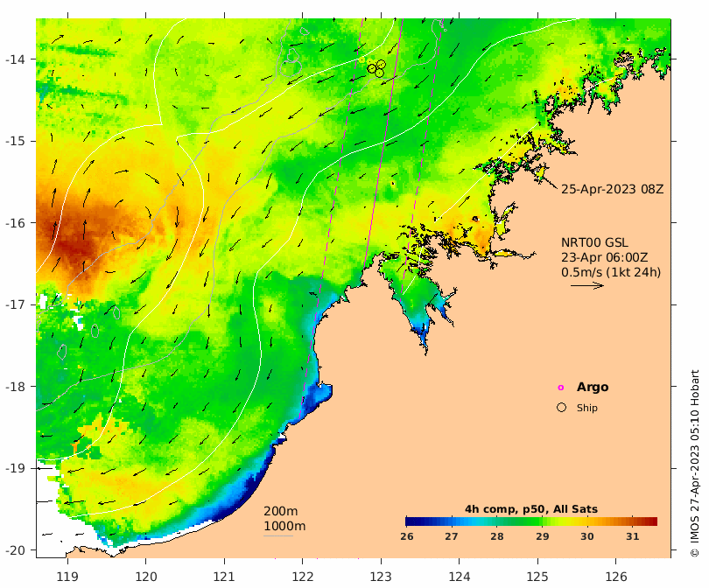Click the 200m contour legend label
This screenshot has height=588, width=709.
click(280, 511)
